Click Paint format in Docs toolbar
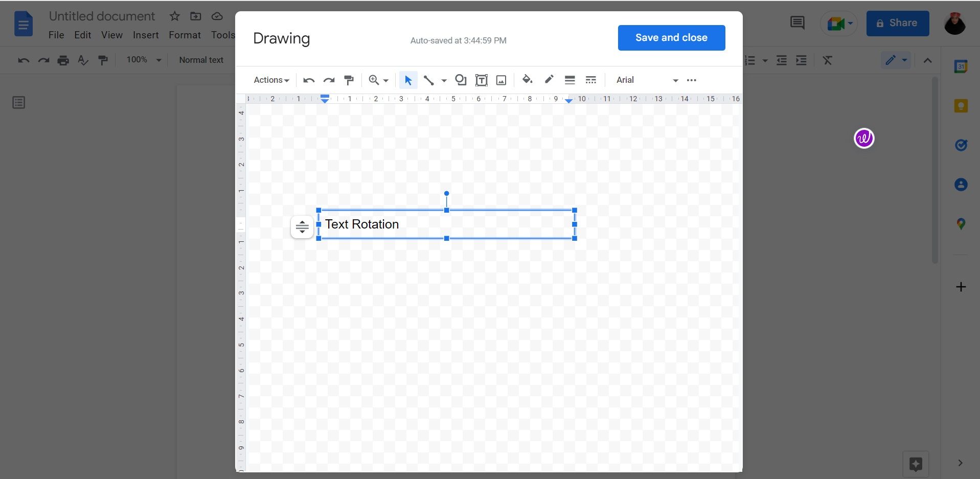 (x=103, y=60)
